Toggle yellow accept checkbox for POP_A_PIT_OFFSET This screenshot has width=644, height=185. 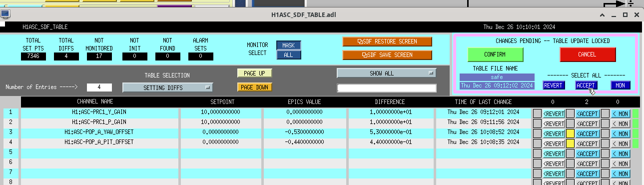click(x=570, y=143)
